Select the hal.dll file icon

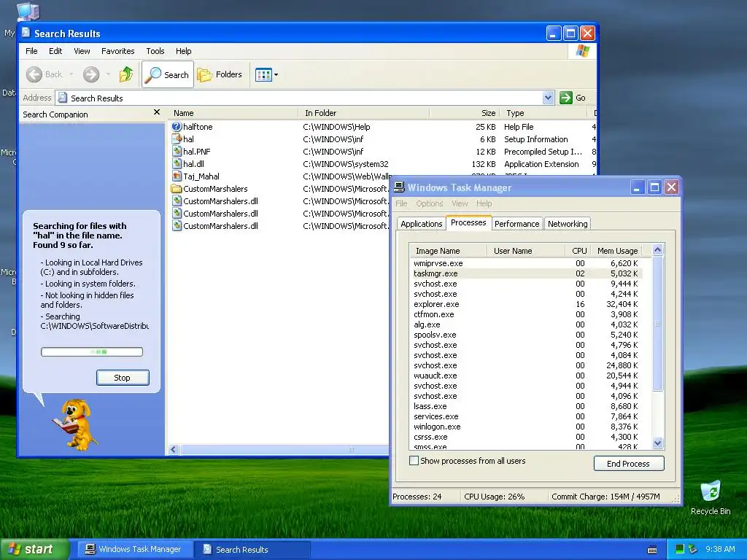(177, 164)
